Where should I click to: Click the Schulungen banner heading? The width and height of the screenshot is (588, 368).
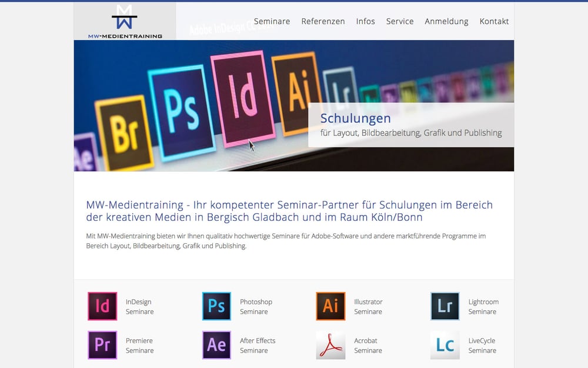point(356,118)
